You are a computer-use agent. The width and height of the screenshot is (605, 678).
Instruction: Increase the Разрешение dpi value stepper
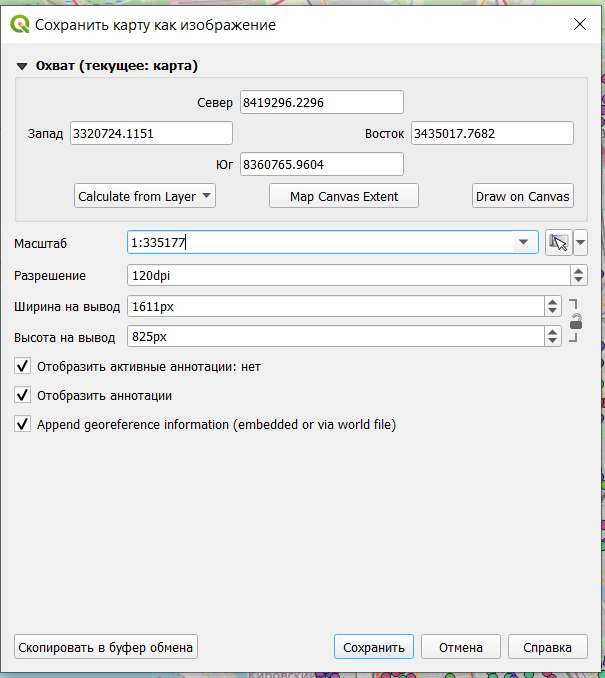click(578, 271)
